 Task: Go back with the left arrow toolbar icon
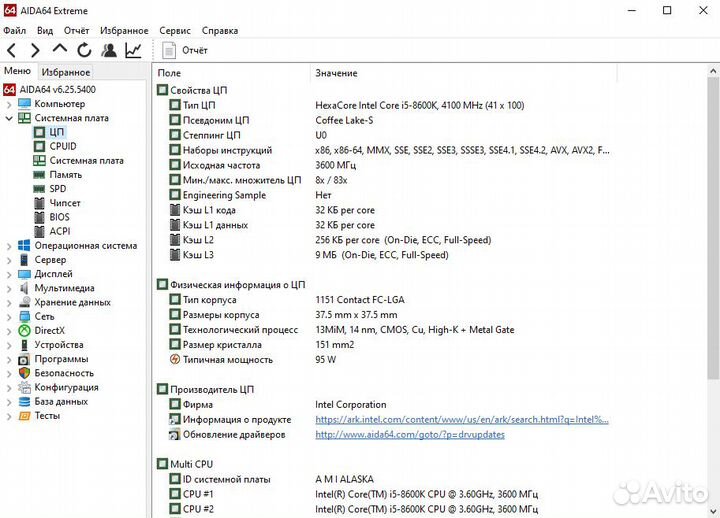[x=11, y=50]
